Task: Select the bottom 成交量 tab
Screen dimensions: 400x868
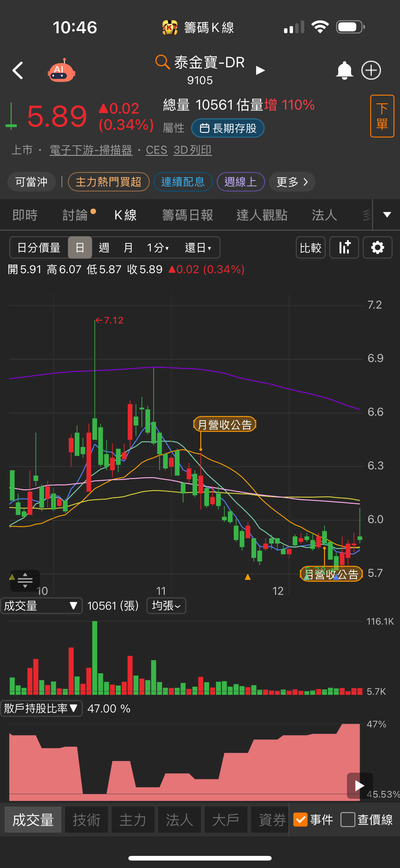Action: click(33, 820)
